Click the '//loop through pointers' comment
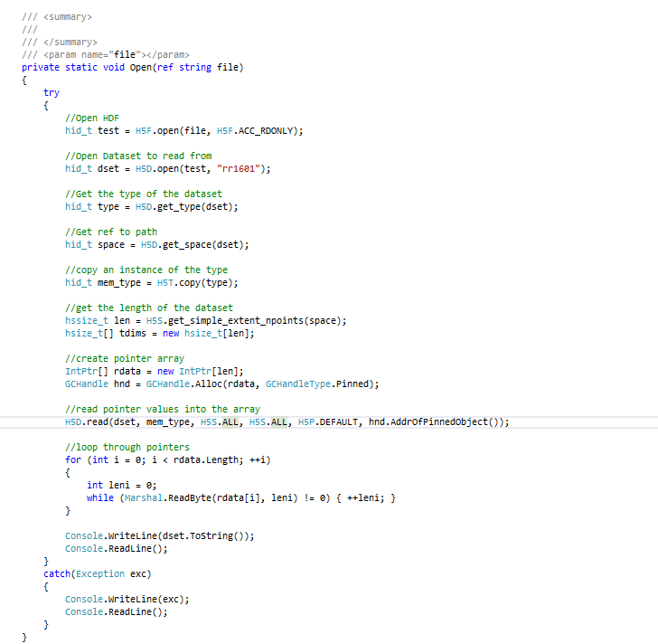 pyautogui.click(x=127, y=447)
